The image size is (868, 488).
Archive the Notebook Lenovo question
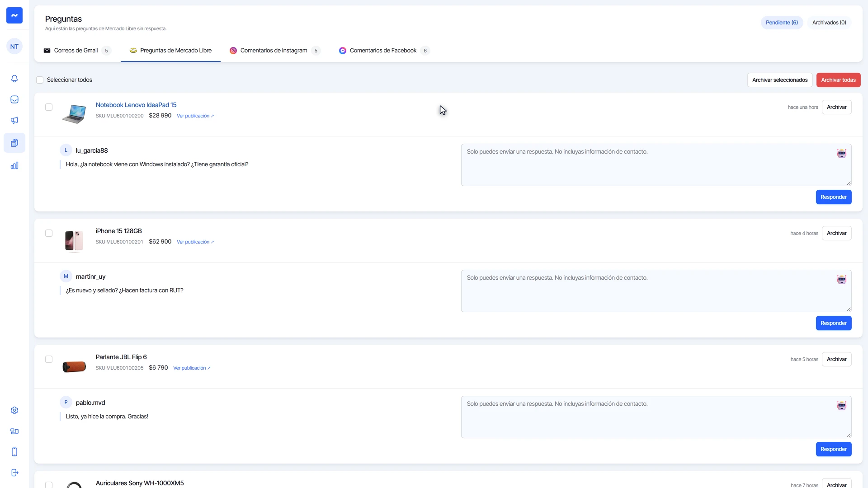(836, 107)
